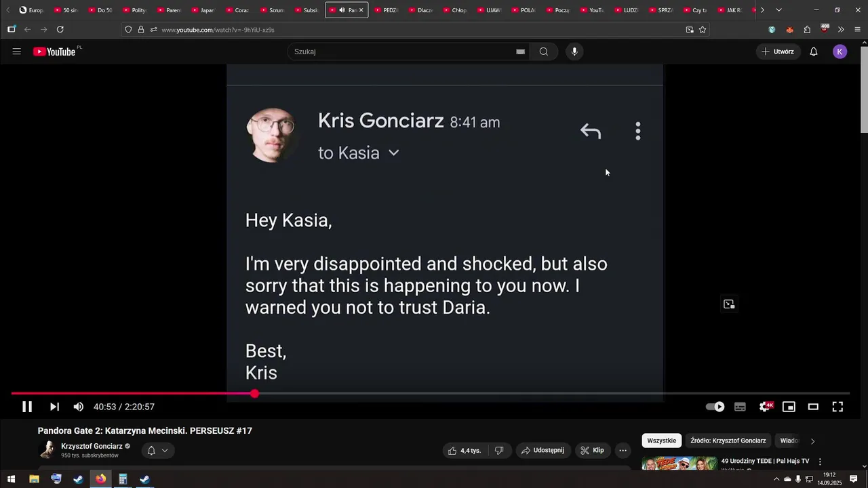Toggle subtitles on the video player

[740, 407]
